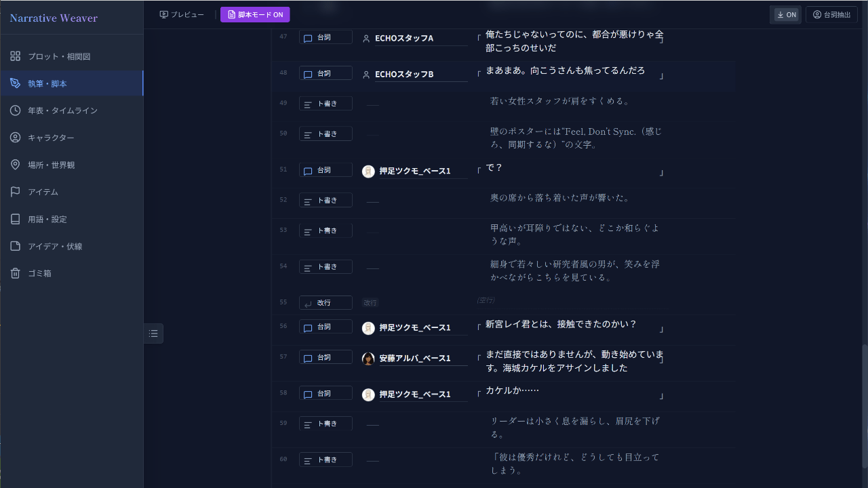The image size is (868, 488).
Task: Change line 55 改行 type selector
Action: coord(325,303)
